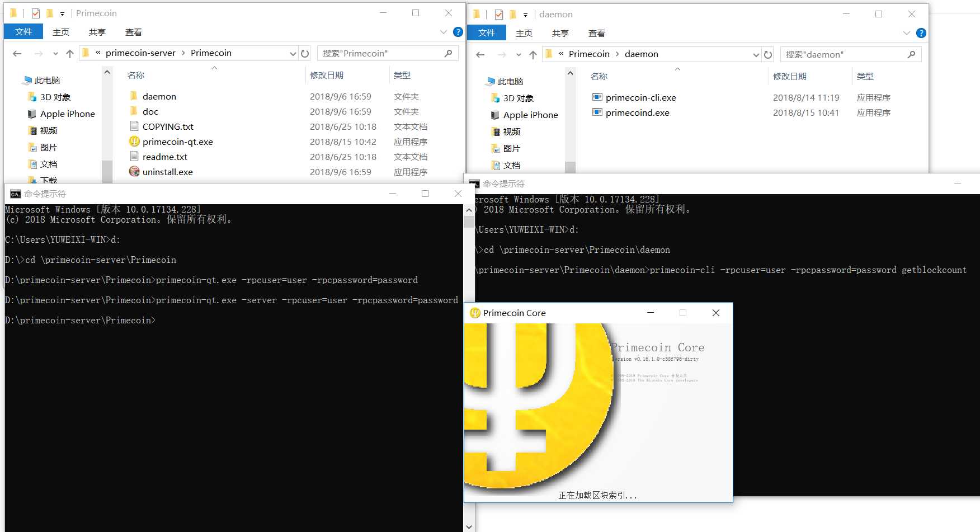
Task: Click search magnifier in daemon window
Action: (x=911, y=54)
